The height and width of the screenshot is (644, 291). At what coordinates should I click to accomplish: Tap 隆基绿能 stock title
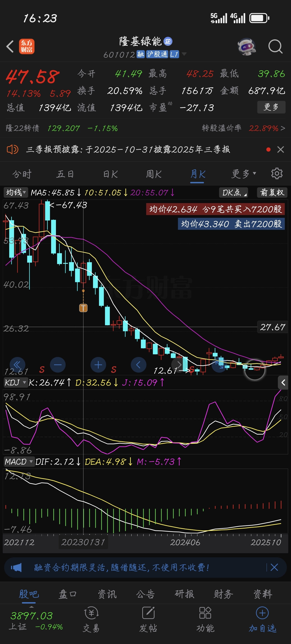pyautogui.click(x=140, y=41)
